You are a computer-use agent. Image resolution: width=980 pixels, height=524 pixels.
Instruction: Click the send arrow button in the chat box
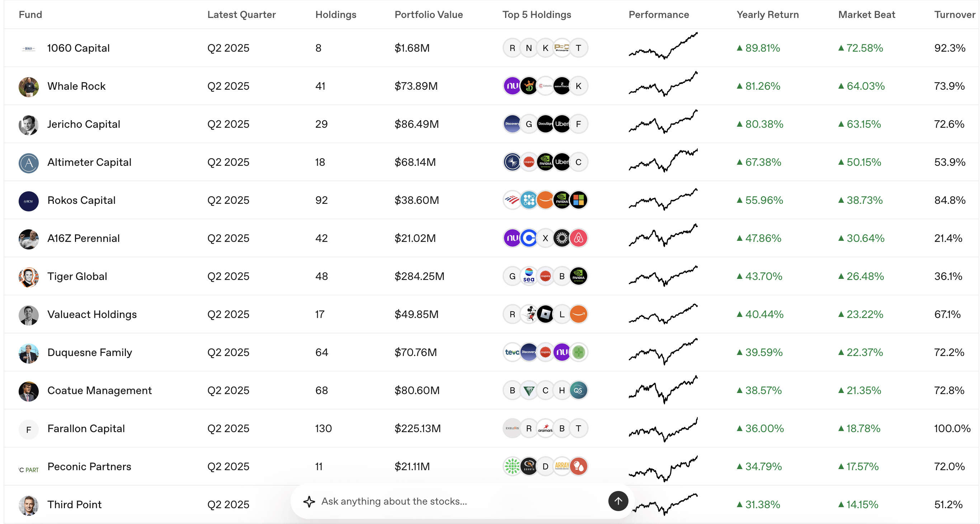tap(618, 501)
